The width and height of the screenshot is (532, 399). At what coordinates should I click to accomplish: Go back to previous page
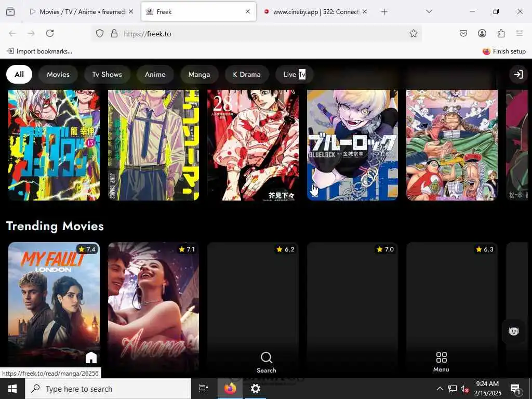coord(12,33)
